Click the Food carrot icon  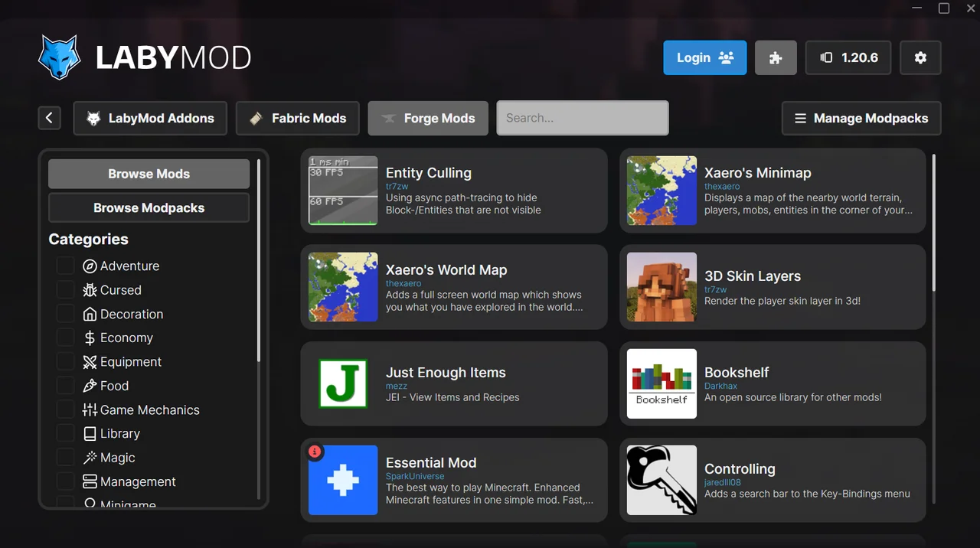click(x=90, y=386)
